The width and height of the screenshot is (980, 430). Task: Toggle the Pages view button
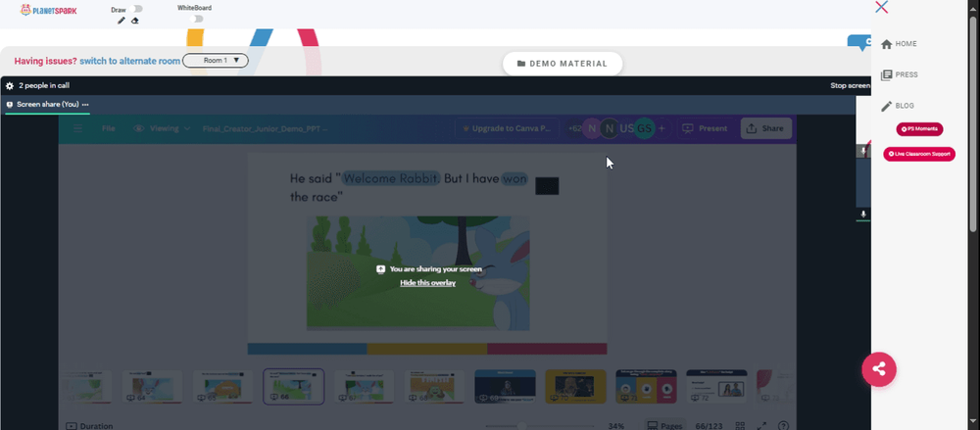[665, 426]
